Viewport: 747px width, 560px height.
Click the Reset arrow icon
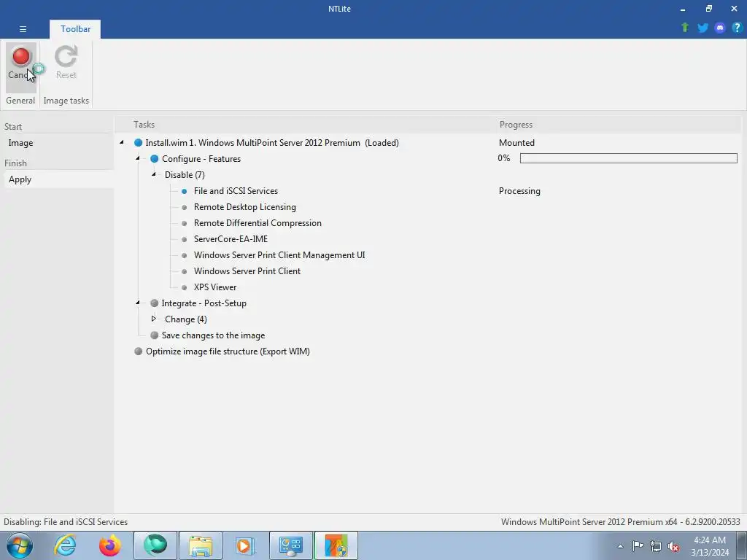click(x=66, y=57)
